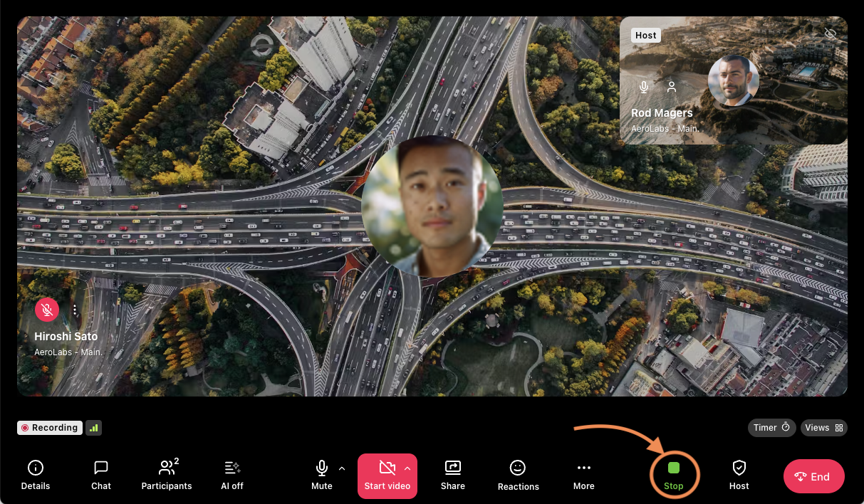End the meeting

[x=813, y=476]
